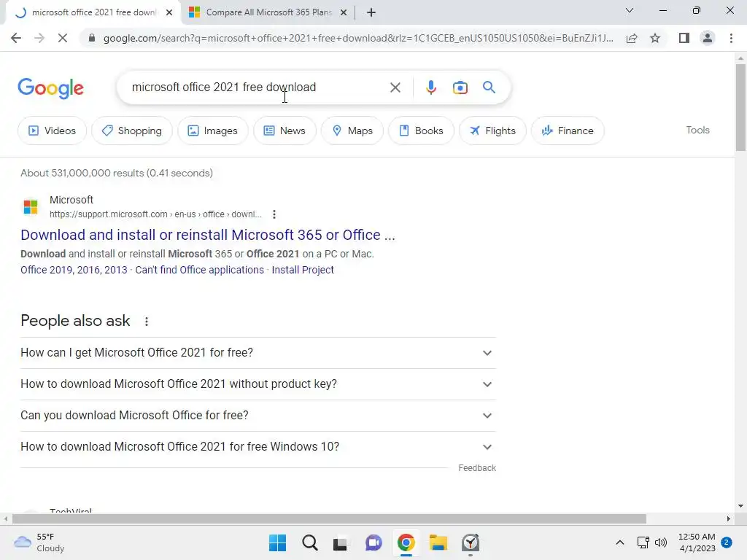Image resolution: width=747 pixels, height=560 pixels.
Task: Share this page via the share icon
Action: pos(632,38)
